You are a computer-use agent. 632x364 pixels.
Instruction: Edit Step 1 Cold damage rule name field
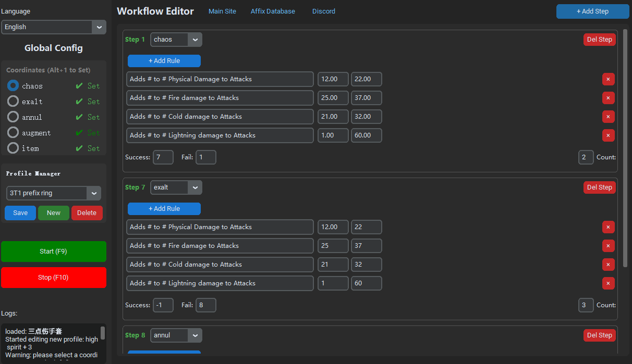[x=220, y=117]
